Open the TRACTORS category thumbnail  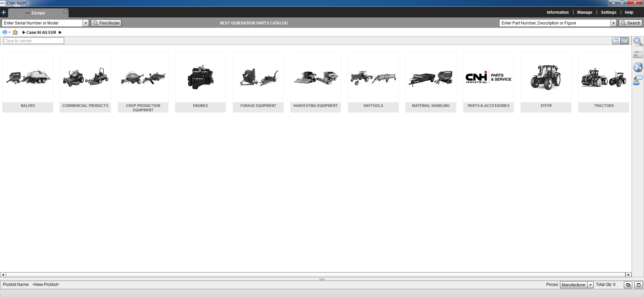[x=603, y=82]
